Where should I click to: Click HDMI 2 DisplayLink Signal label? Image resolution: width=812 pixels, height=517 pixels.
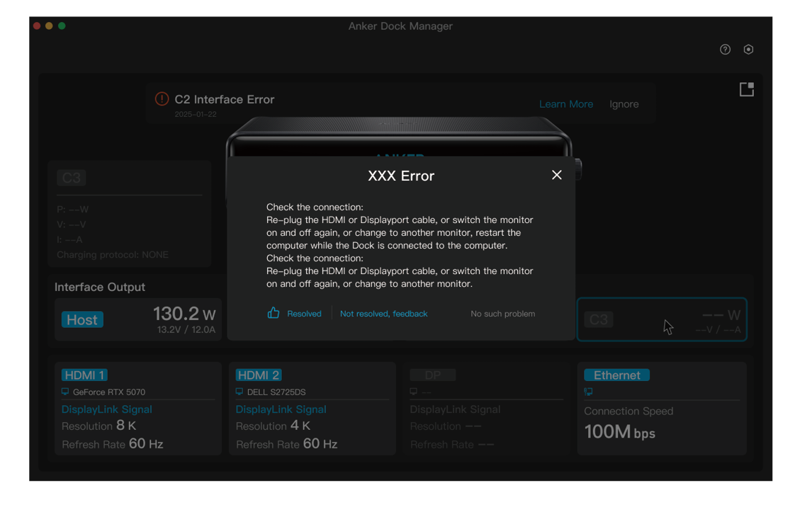(x=281, y=409)
